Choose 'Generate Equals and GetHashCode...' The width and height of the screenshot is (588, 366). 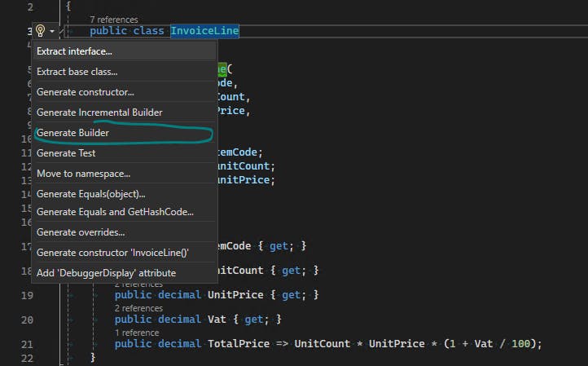[x=115, y=212]
